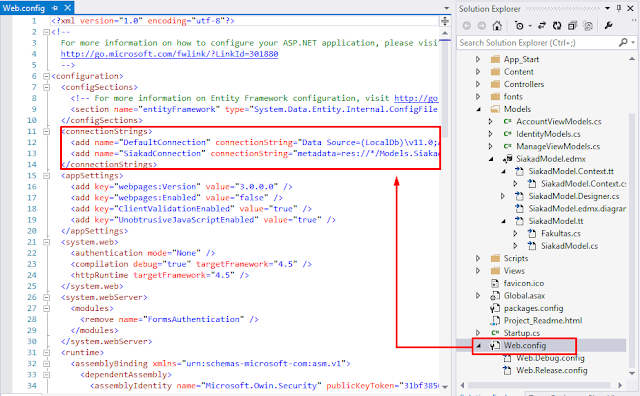Image resolution: width=640 pixels, height=396 pixels.
Task: Click the Search Solution Explorer input field
Action: 537,42
